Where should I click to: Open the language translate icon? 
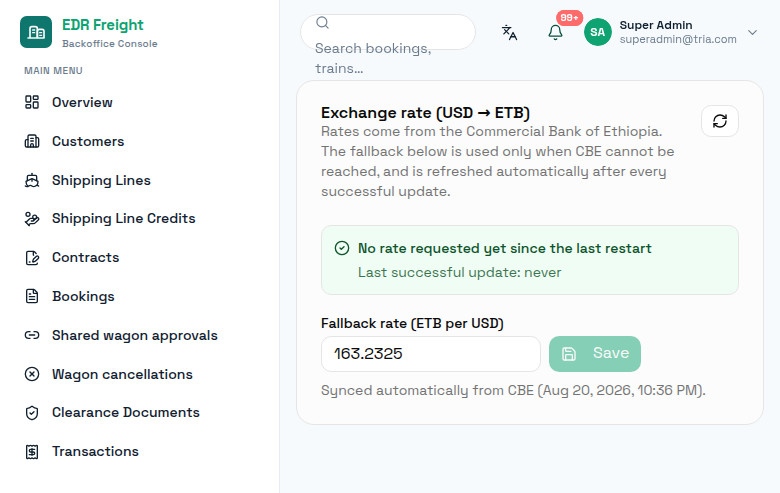[509, 32]
